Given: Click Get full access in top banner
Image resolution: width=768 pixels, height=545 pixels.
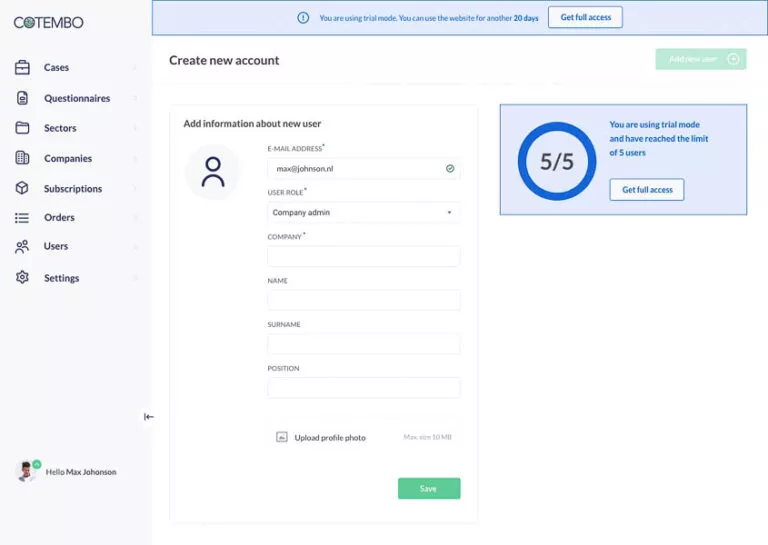Looking at the screenshot, I should [x=585, y=17].
